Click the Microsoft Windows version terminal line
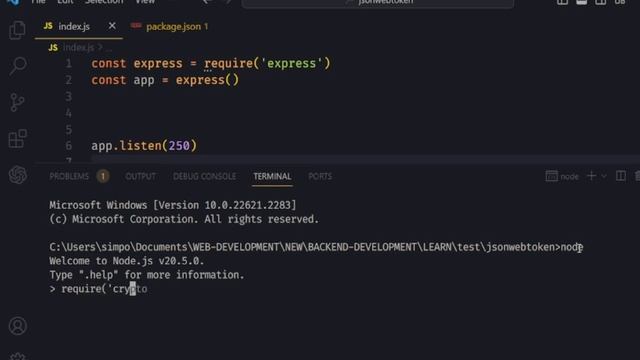 173,205
